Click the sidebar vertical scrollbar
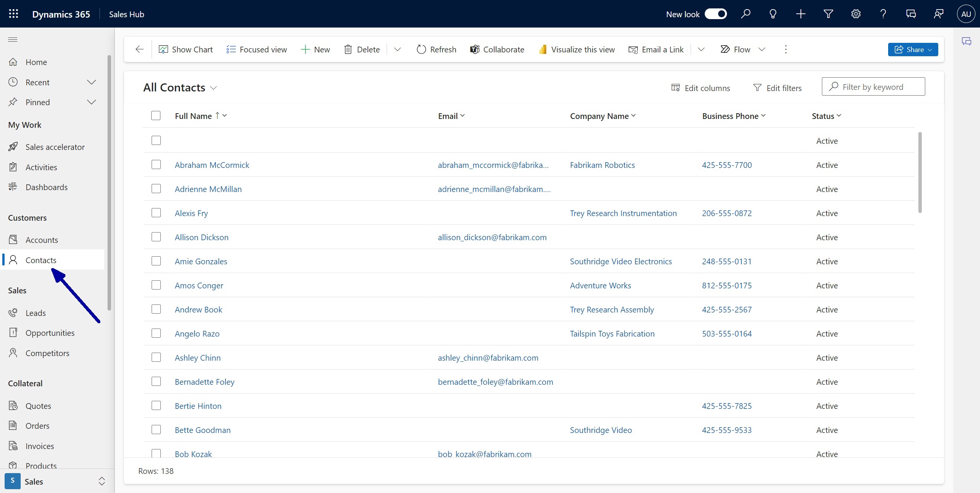 (x=109, y=183)
